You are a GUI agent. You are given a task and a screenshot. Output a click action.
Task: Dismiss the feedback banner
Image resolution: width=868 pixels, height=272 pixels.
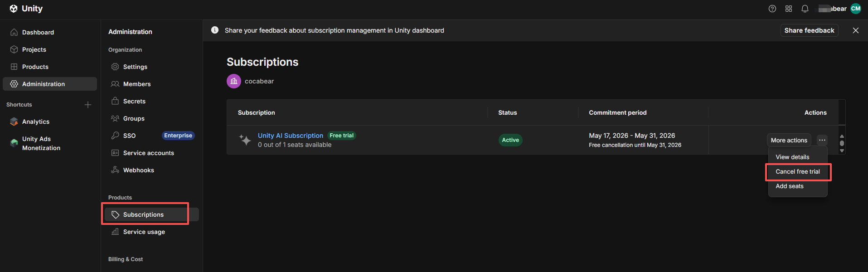pyautogui.click(x=855, y=30)
